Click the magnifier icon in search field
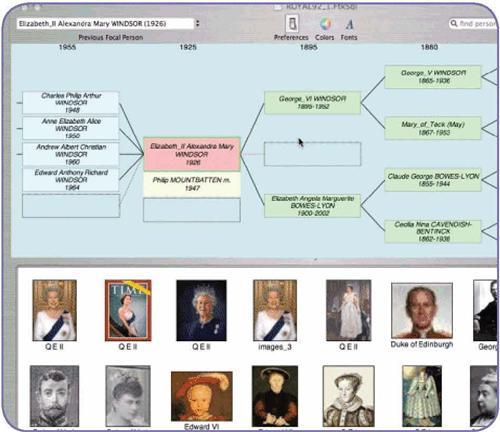Viewport: 500px width, 432px height. pyautogui.click(x=454, y=23)
